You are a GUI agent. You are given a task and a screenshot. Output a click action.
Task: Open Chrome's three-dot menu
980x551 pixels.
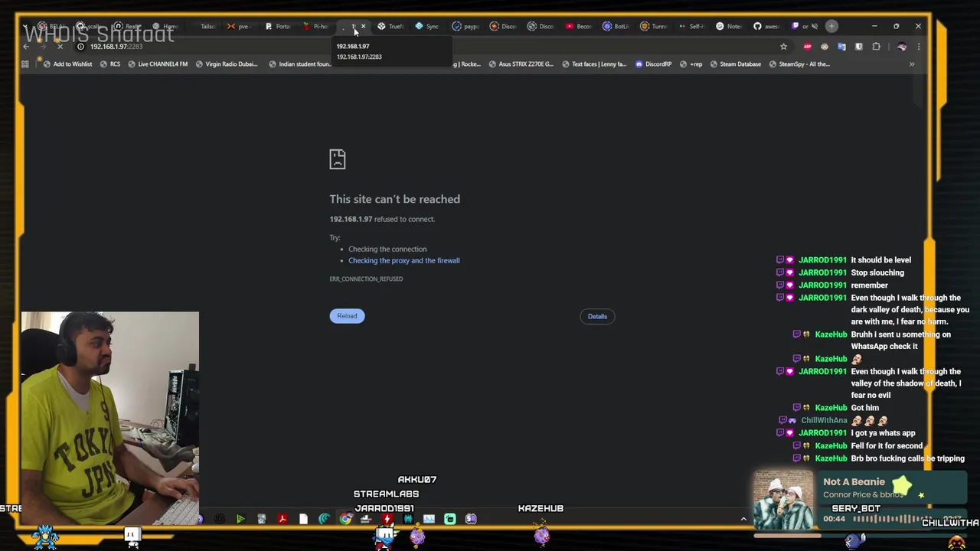coord(919,47)
